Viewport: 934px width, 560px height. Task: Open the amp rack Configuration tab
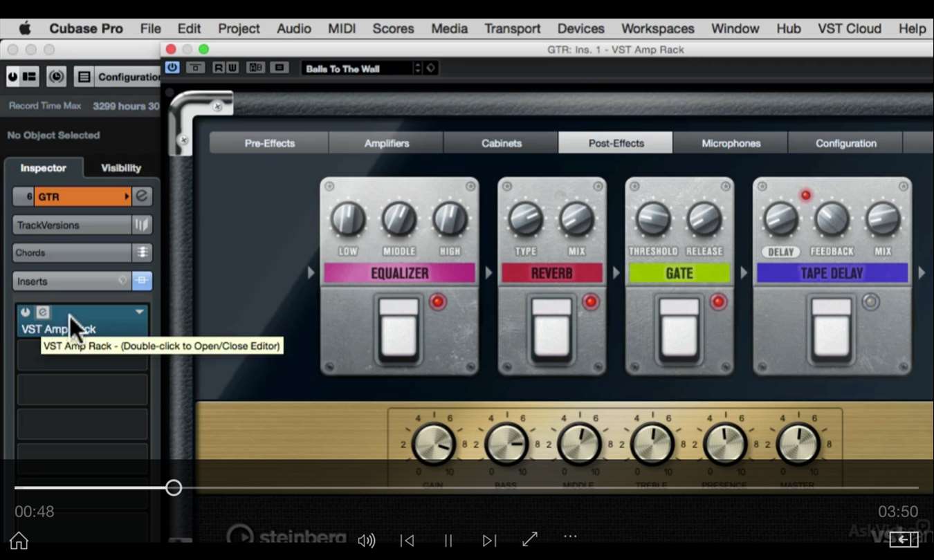(845, 143)
